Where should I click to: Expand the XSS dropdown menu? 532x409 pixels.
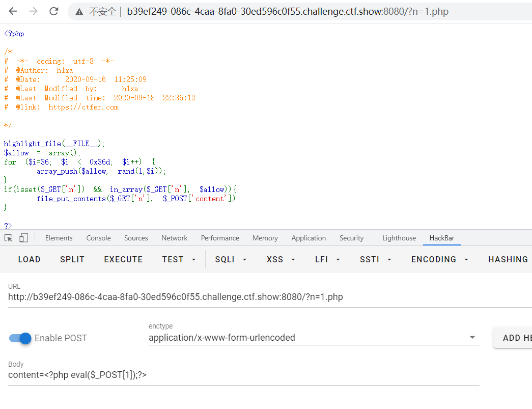pyautogui.click(x=281, y=259)
